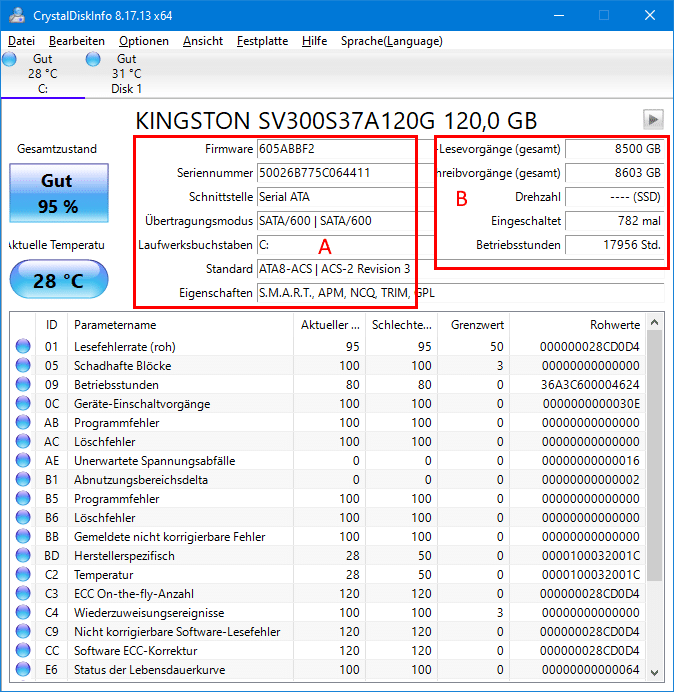Click status orb for B6 Löschfehler row
Image resolution: width=674 pixels, height=692 pixels.
23,517
